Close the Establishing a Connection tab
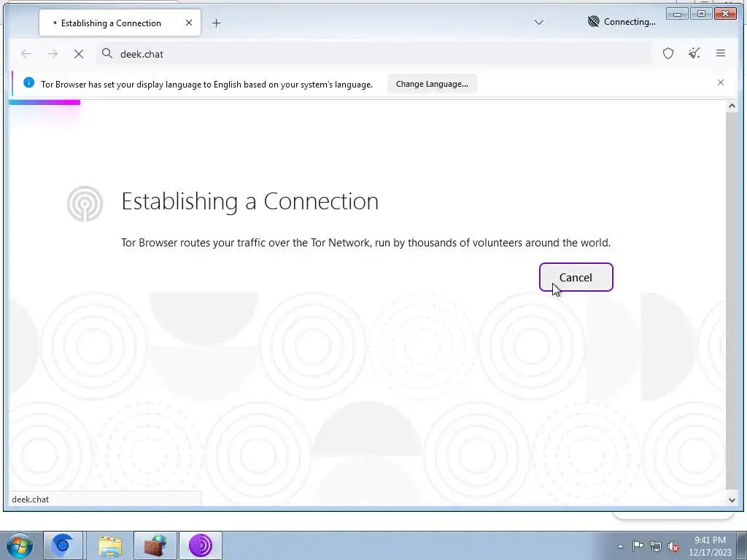Image resolution: width=747 pixels, height=560 pixels. 189,23
